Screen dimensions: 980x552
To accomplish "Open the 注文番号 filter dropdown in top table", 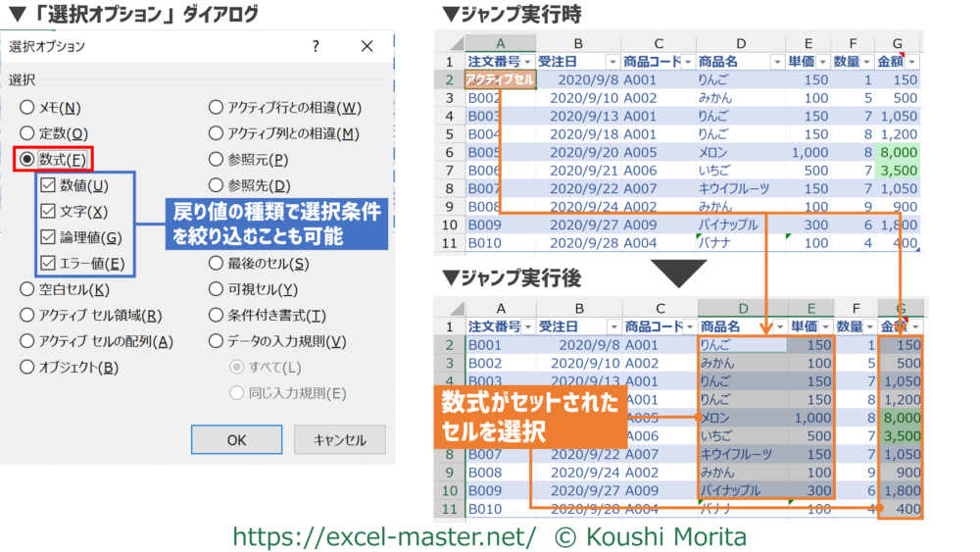I will pos(527,61).
